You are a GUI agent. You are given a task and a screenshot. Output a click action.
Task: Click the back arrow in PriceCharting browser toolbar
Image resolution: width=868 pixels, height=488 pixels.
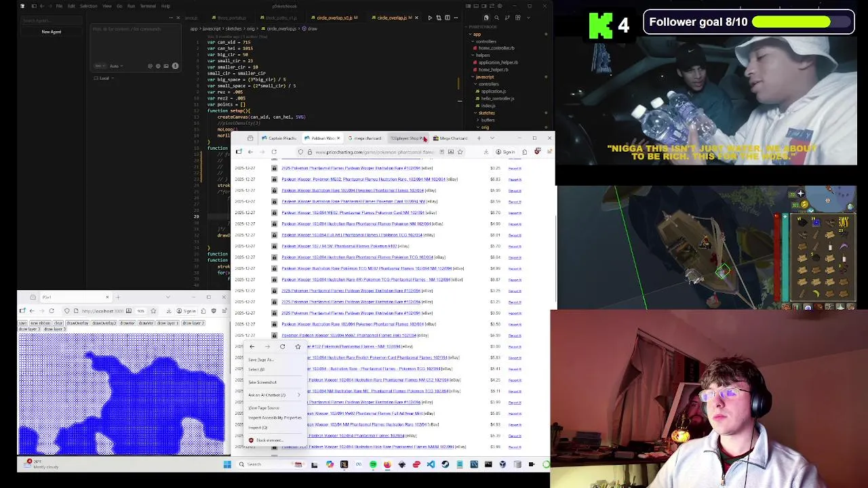click(x=250, y=152)
